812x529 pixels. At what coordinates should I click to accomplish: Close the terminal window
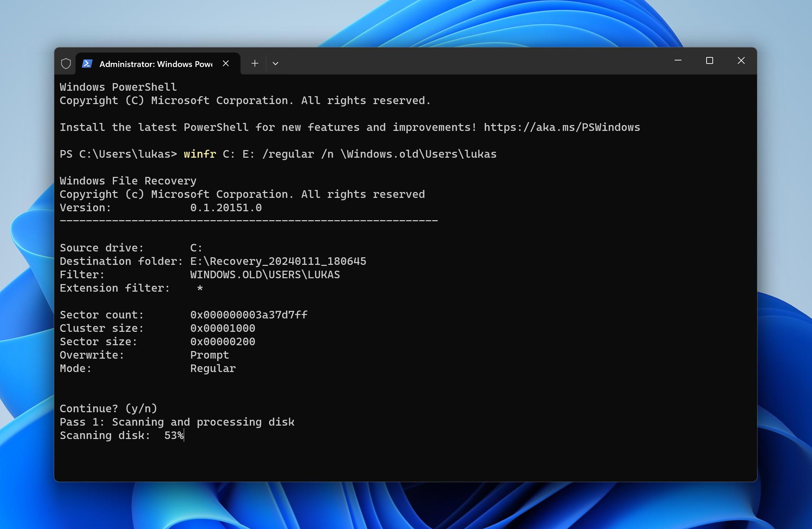pyautogui.click(x=741, y=61)
